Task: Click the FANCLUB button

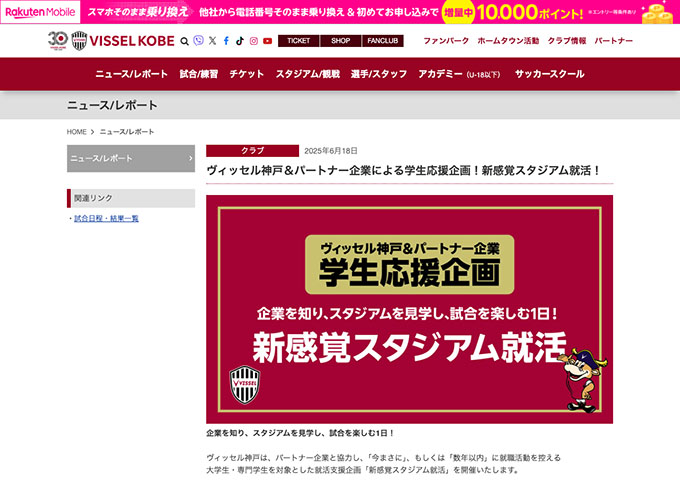Action: [x=382, y=41]
